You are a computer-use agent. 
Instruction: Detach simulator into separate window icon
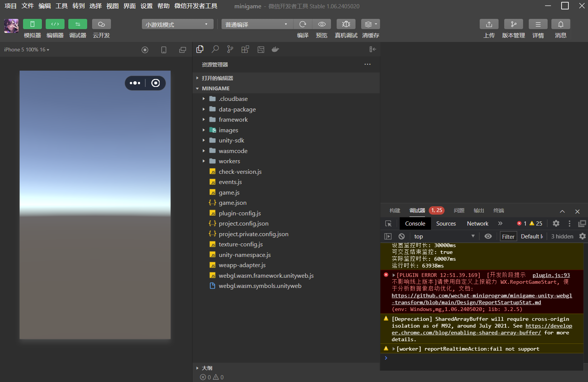[x=183, y=50]
